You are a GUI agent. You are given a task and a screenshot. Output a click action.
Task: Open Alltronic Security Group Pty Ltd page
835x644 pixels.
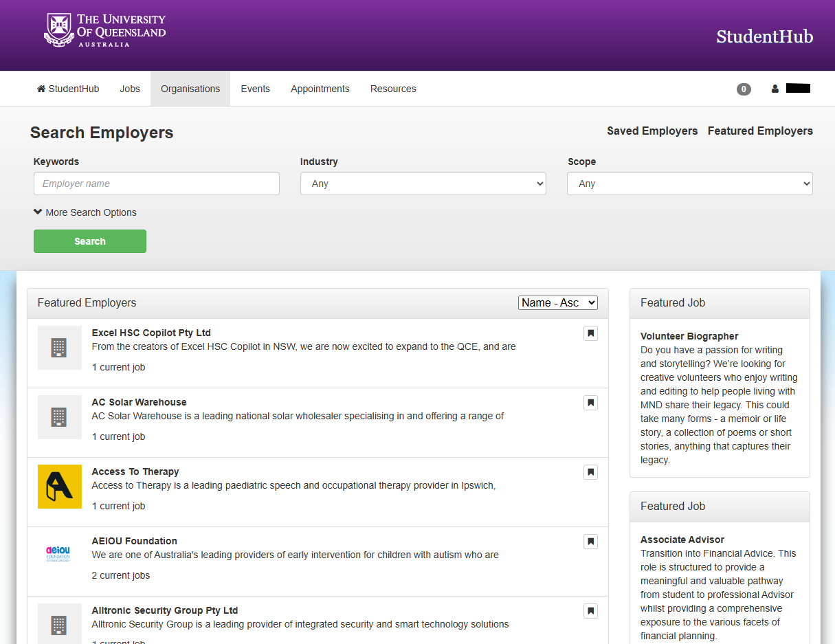point(165,610)
